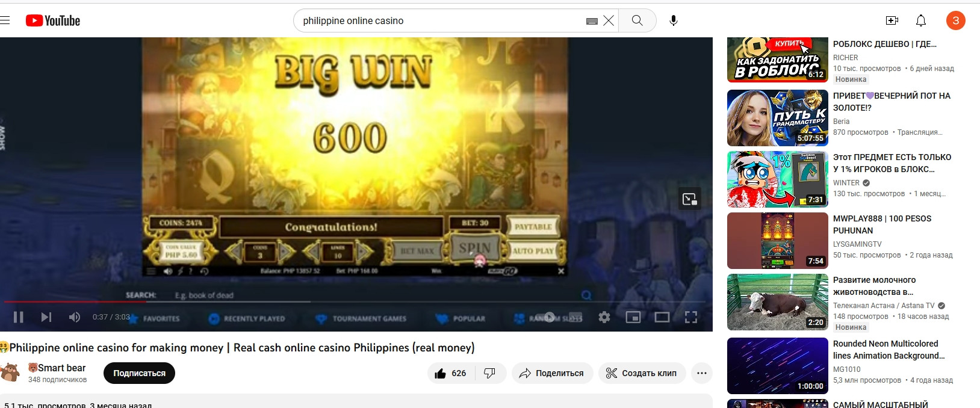
Task: Open the YouTube hamburger guide menu
Action: [5, 20]
